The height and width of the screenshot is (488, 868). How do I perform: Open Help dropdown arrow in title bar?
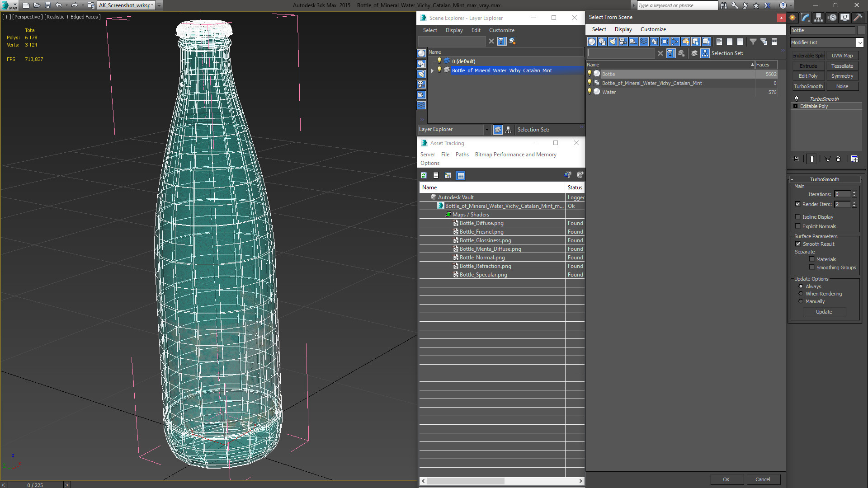[x=792, y=5]
